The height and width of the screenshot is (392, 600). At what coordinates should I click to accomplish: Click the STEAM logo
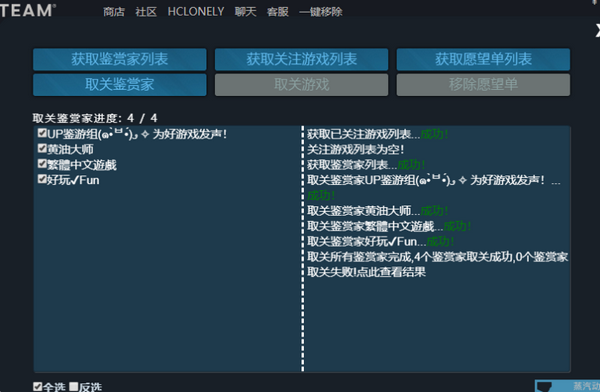coord(28,10)
